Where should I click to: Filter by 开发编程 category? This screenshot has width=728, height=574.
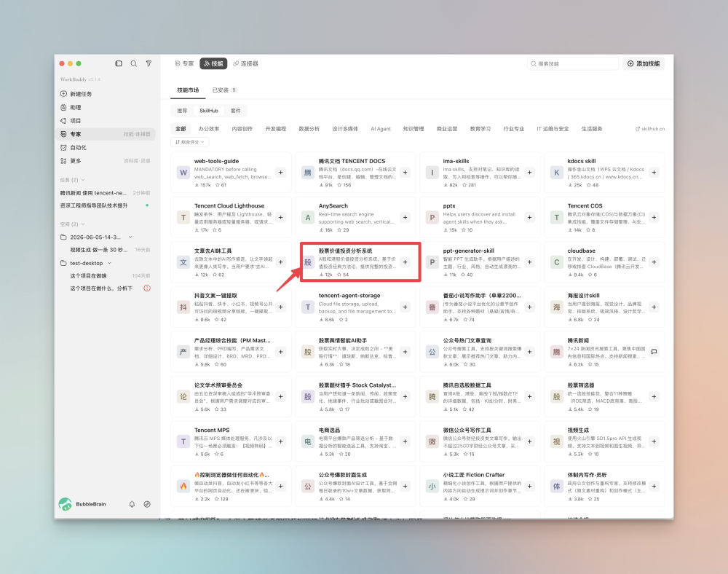[276, 129]
